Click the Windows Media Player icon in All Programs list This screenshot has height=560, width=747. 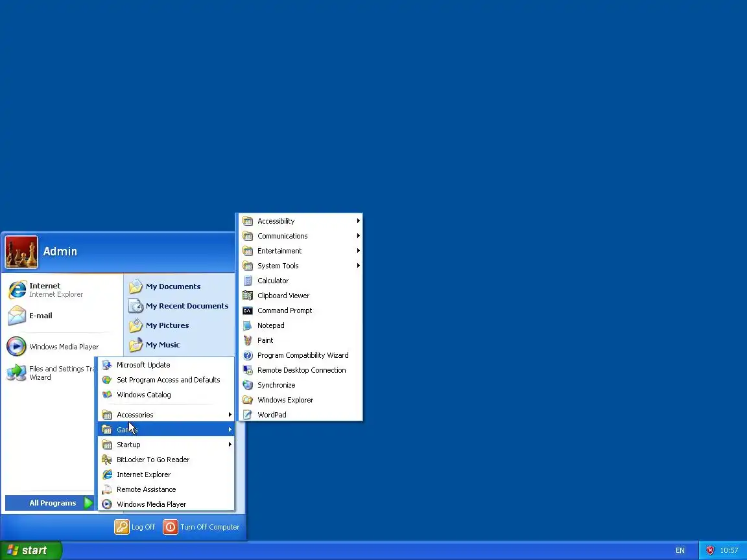[x=107, y=504]
